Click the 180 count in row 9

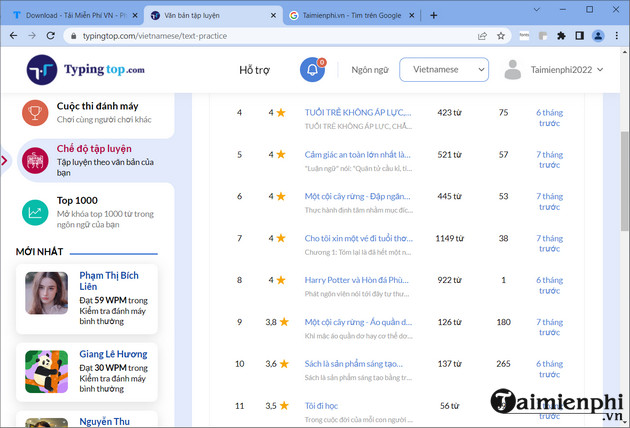click(x=503, y=322)
